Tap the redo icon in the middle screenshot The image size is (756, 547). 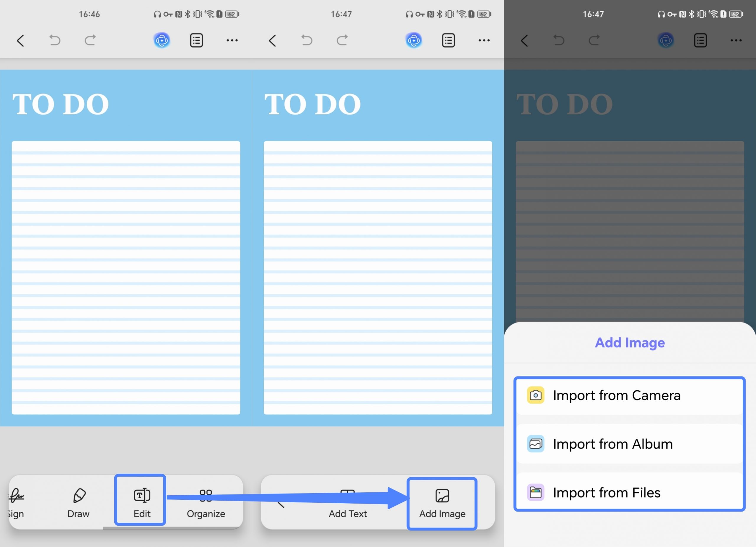tap(342, 40)
